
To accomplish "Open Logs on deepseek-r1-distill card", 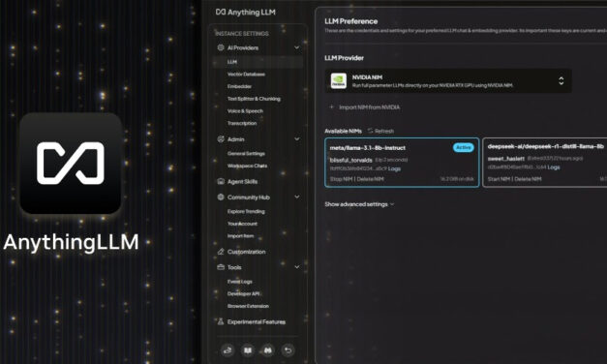I will 554,167.
